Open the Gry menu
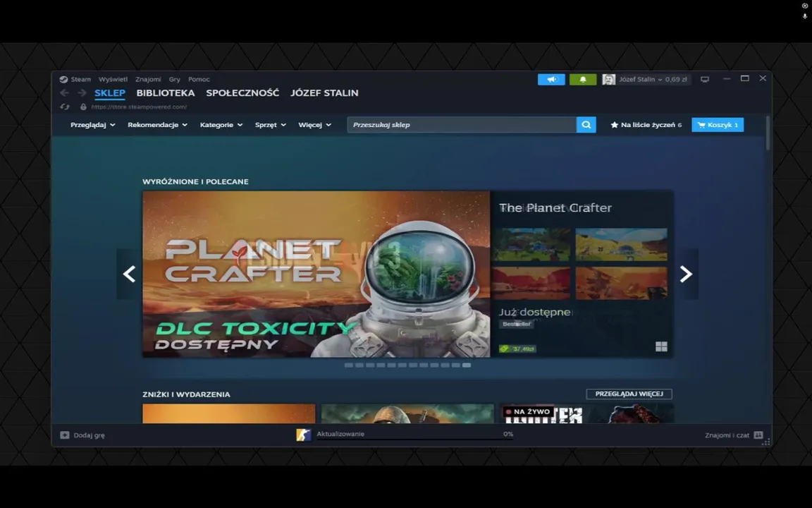This screenshot has height=508, width=812. point(175,79)
